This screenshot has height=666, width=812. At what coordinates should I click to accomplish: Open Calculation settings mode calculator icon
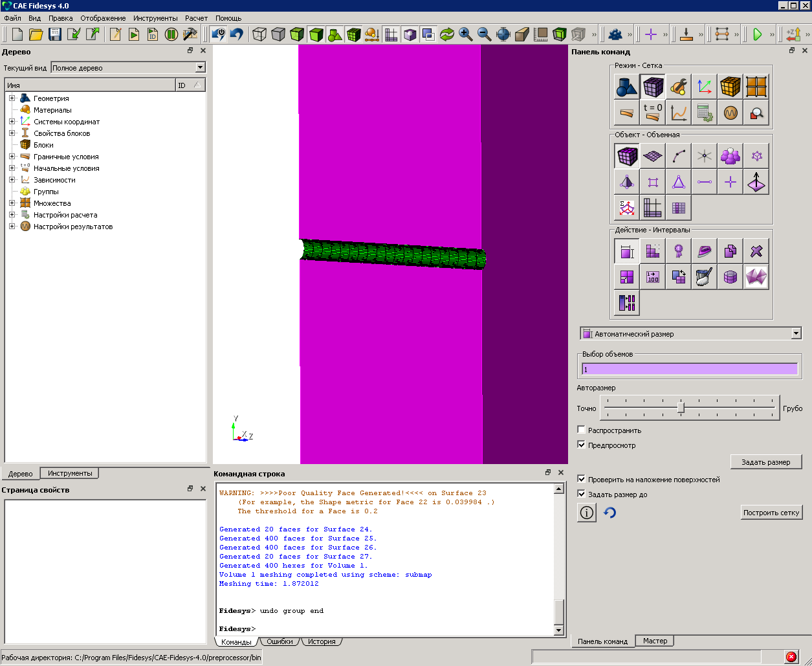coord(705,113)
